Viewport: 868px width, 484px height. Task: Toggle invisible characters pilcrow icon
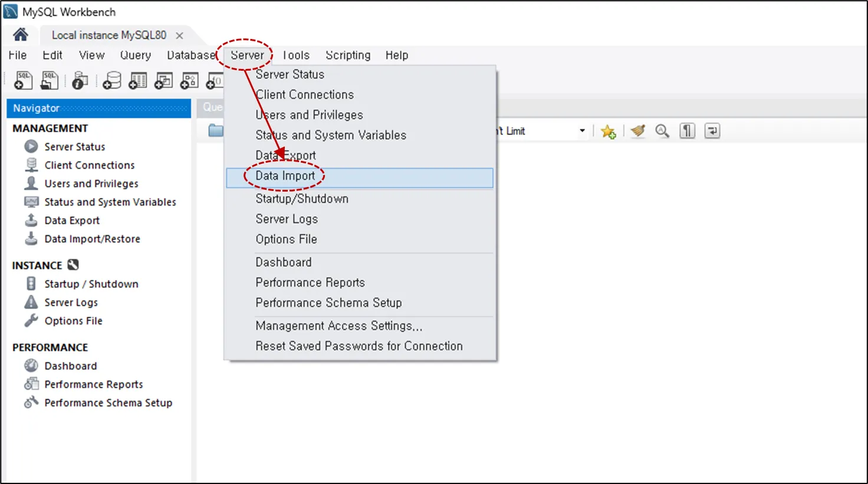tap(687, 131)
